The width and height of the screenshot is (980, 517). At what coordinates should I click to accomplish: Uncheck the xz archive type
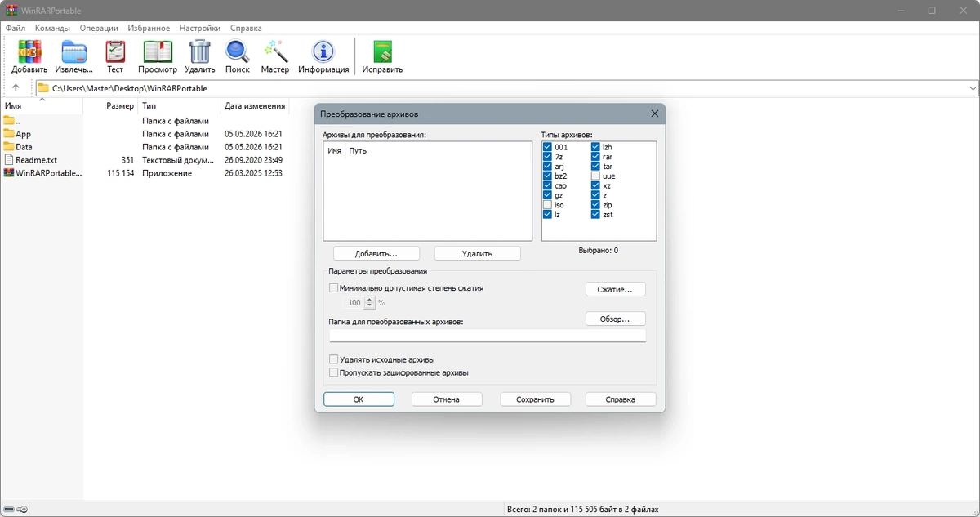pos(596,186)
